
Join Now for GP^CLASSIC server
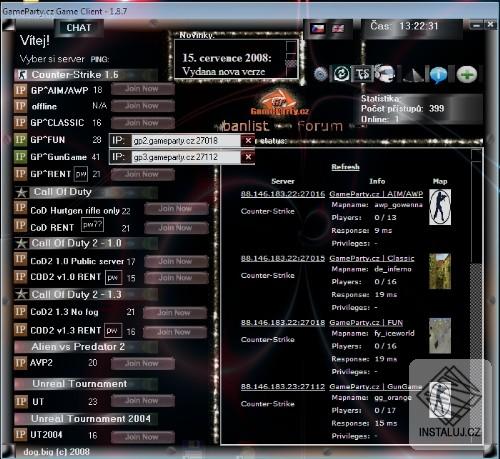(142, 123)
